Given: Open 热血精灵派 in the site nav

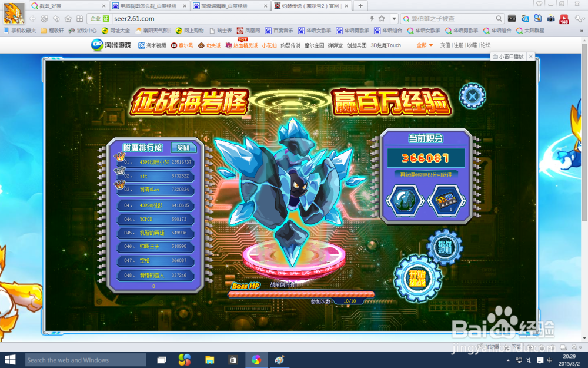Looking at the screenshot, I should pos(242,45).
